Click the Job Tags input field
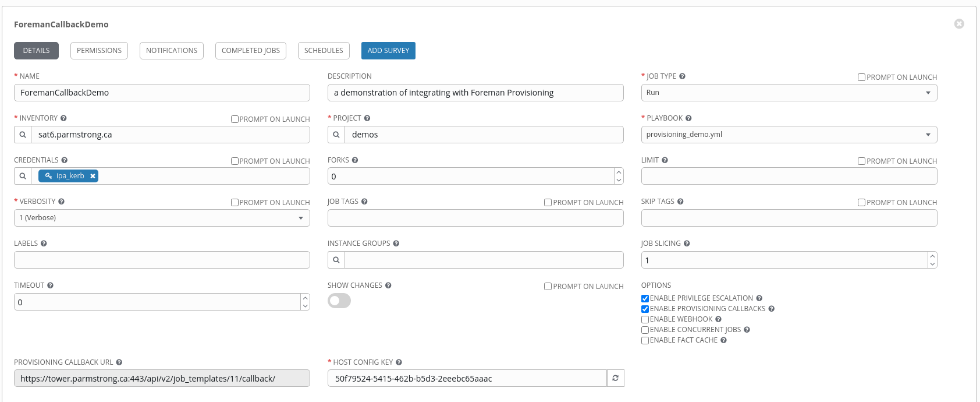 click(475, 218)
